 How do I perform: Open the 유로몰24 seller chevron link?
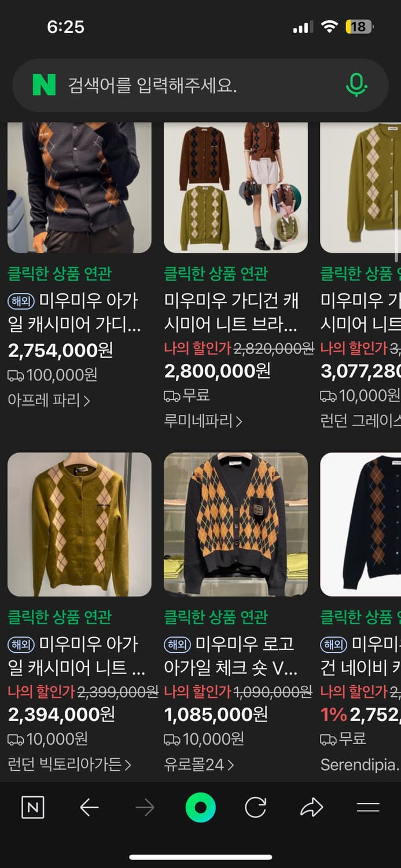coord(199,764)
